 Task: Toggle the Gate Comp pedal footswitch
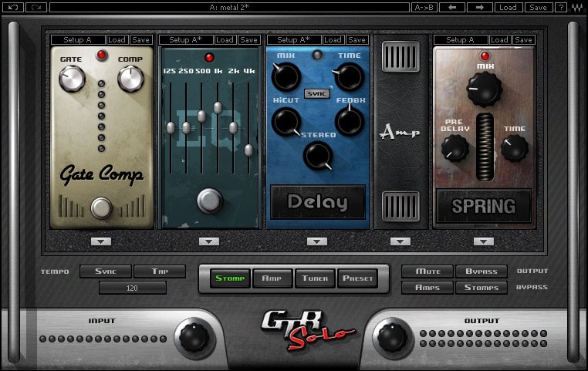pos(101,207)
